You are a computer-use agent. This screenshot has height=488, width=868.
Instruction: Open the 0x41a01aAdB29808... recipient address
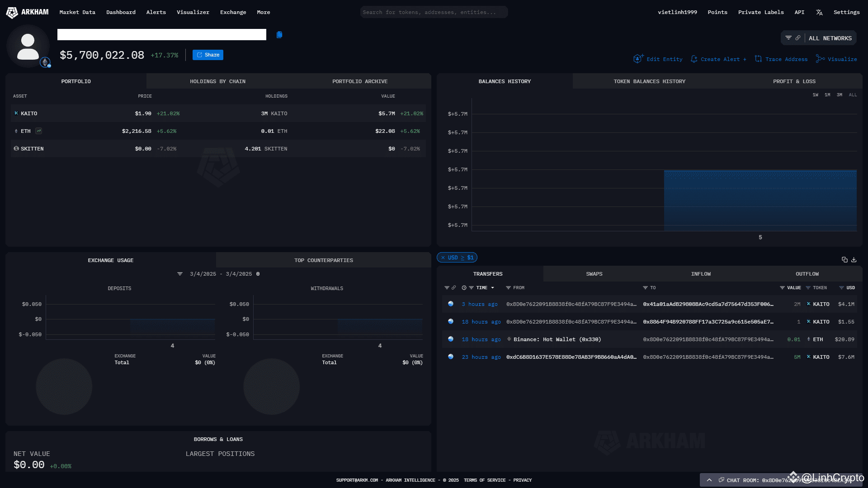coord(708,304)
